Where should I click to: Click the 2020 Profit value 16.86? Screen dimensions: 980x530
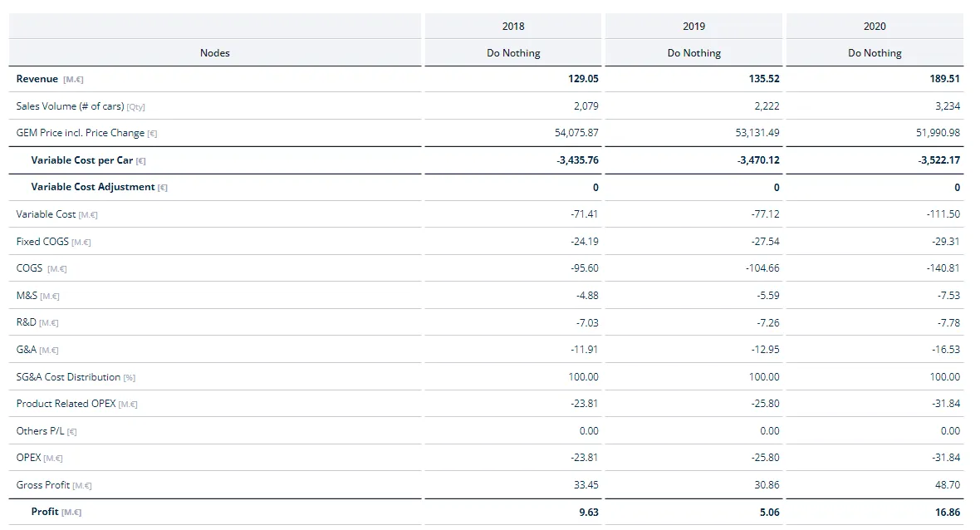coord(948,512)
